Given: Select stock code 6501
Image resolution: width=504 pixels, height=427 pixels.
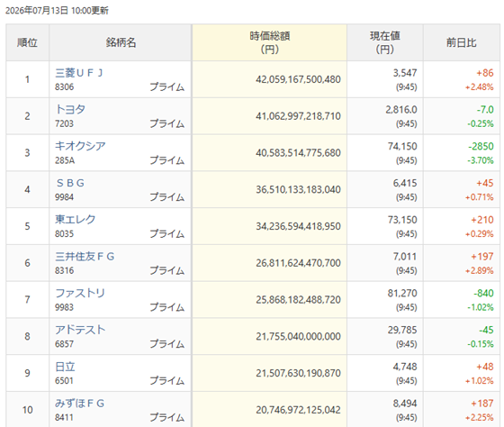Looking at the screenshot, I should pyautogui.click(x=64, y=380).
